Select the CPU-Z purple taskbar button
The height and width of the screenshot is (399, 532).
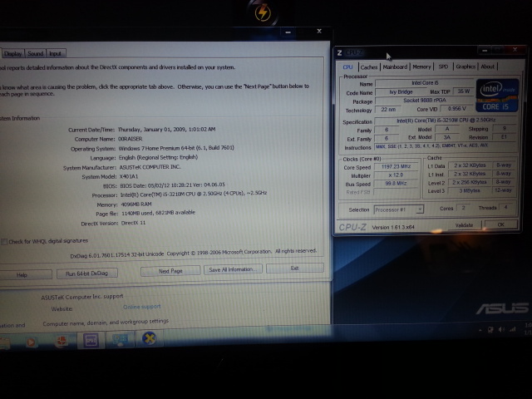point(90,340)
